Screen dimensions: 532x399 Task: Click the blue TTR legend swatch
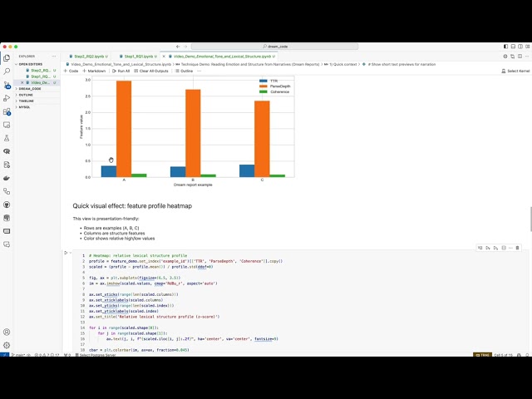point(264,81)
